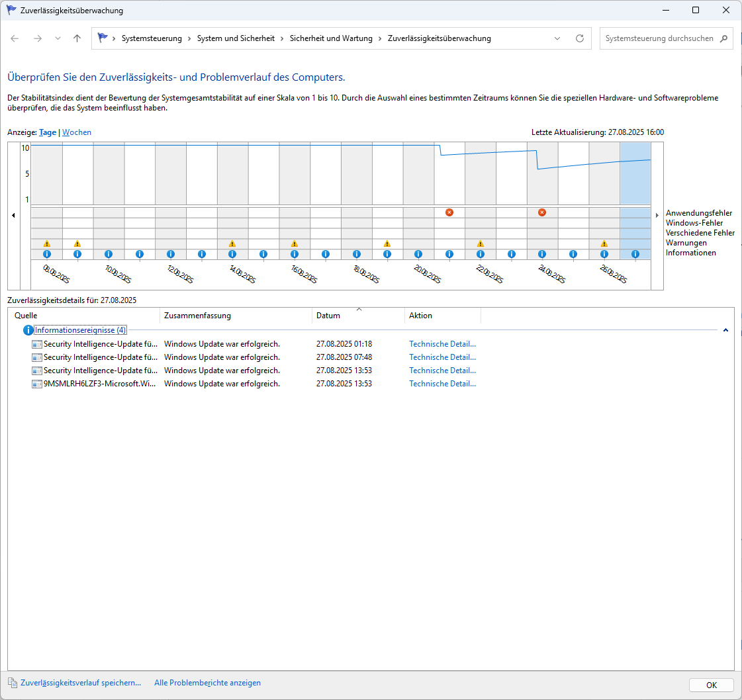Open the address bar history dropdown chevron
This screenshot has width=742, height=700.
[557, 38]
